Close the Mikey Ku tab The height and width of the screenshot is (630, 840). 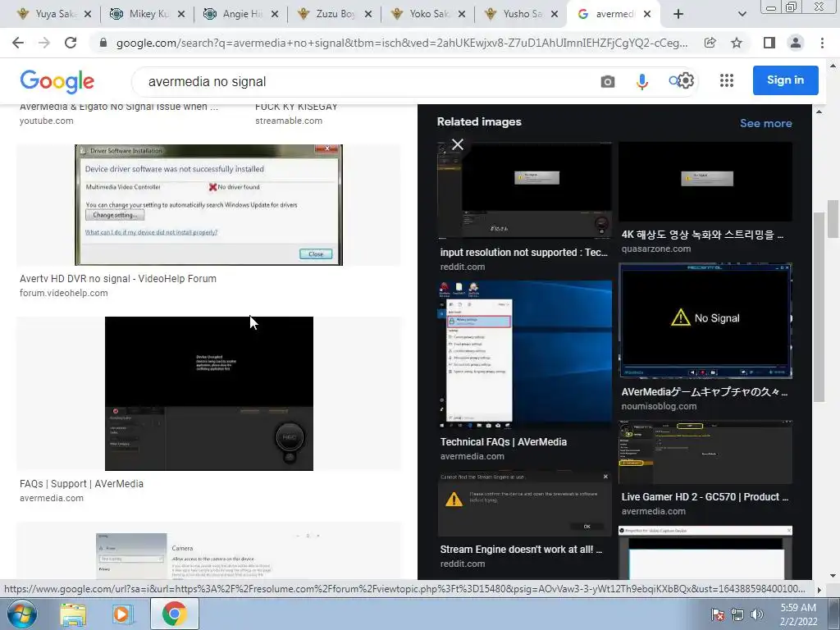click(x=181, y=14)
